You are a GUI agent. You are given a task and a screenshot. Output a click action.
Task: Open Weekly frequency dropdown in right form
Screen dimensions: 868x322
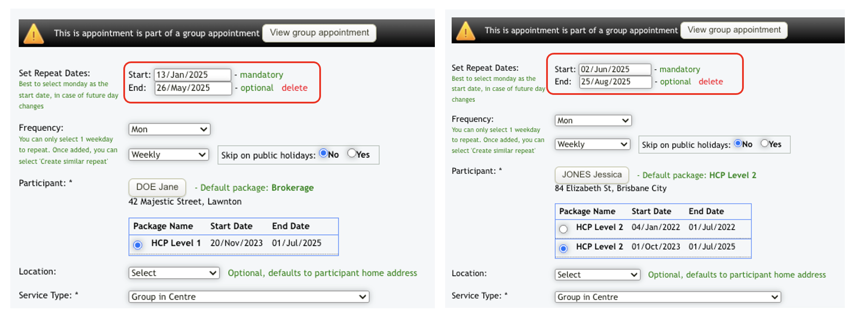click(x=592, y=144)
